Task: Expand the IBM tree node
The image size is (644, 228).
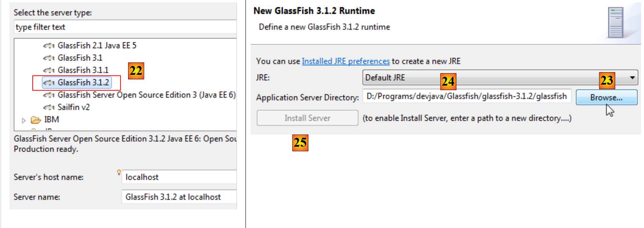Action: [24, 120]
